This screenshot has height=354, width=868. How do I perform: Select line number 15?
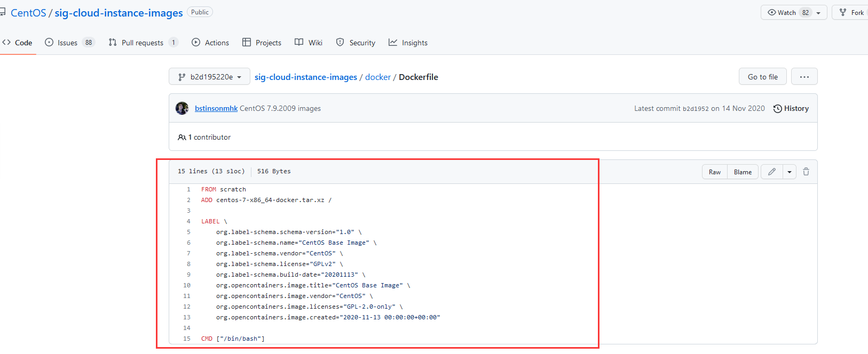pyautogui.click(x=187, y=339)
